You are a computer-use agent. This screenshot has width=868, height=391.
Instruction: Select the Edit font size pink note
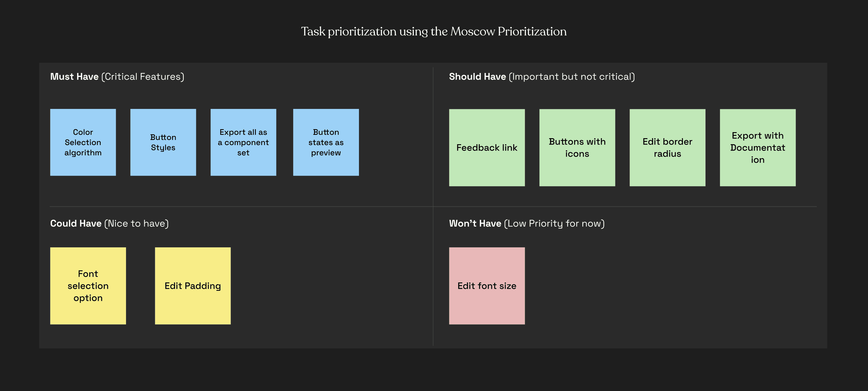click(x=487, y=286)
